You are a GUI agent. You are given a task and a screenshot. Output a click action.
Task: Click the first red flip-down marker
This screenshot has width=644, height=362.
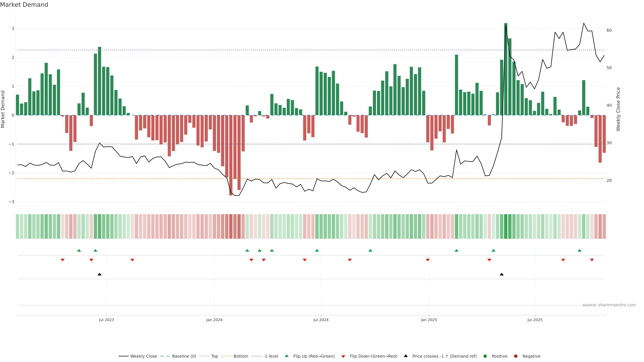pyautogui.click(x=63, y=260)
